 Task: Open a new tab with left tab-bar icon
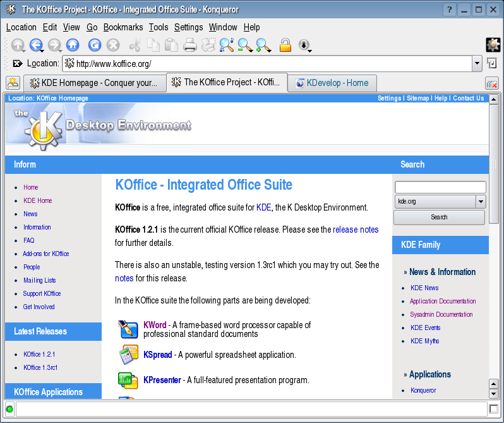pos(13,83)
